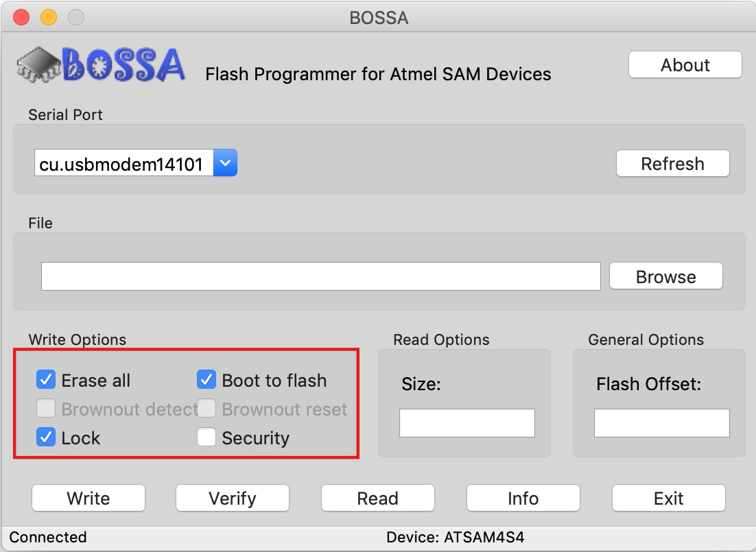The image size is (756, 552).
Task: Click the Write Options label
Action: point(77,339)
